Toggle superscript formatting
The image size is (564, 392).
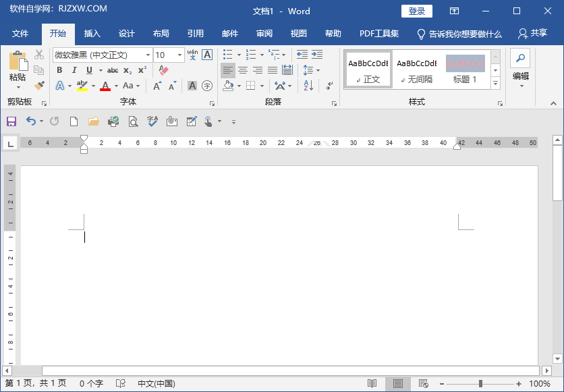[x=142, y=69]
